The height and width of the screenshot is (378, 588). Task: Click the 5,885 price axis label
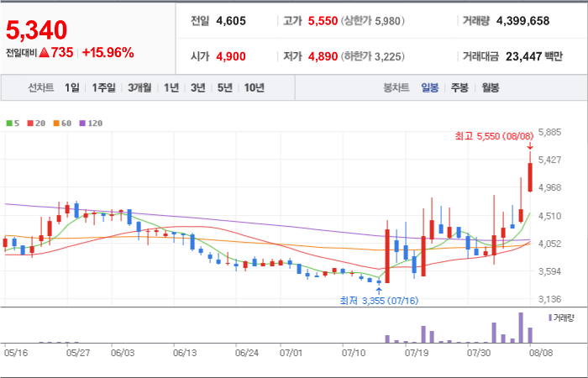click(549, 132)
